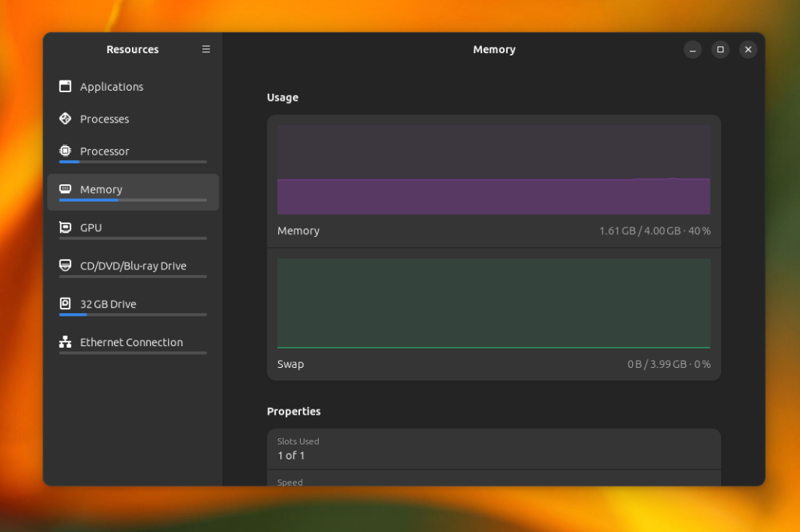Click the green Swap usage graph

(494, 303)
